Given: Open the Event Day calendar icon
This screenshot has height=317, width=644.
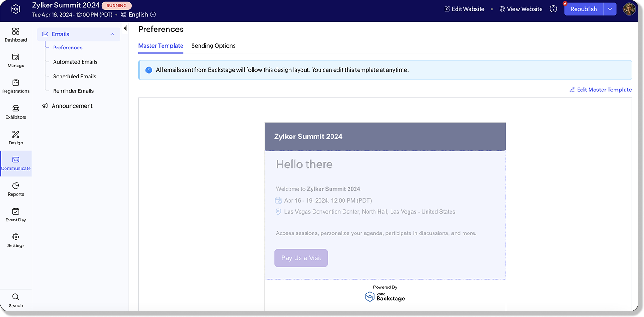Looking at the screenshot, I should (x=16, y=211).
